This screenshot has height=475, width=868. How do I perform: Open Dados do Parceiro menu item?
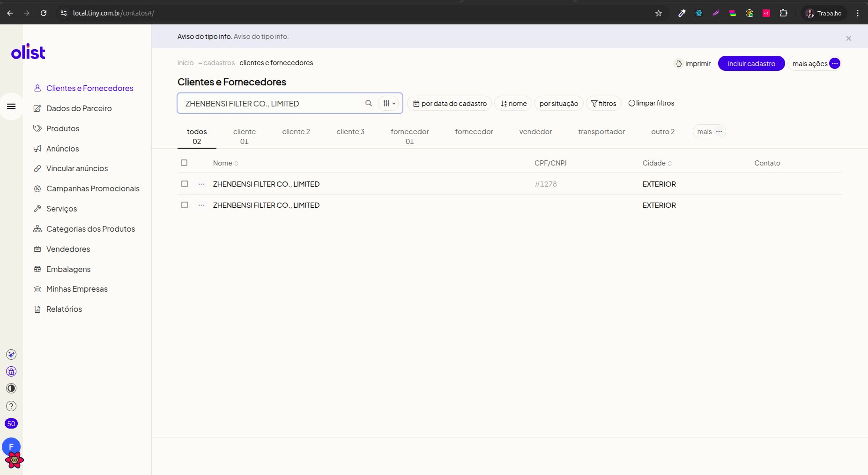click(79, 108)
